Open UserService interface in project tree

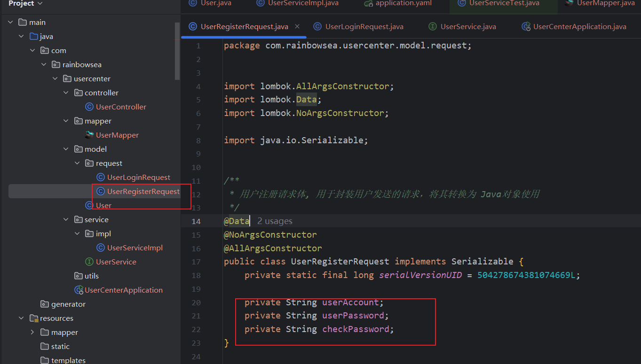click(116, 262)
